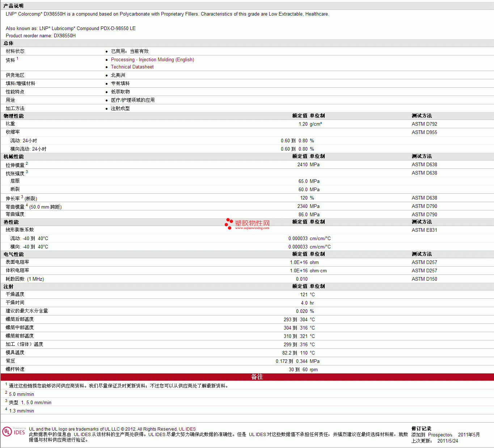The image size is (494, 448).
Task: Click ASTM E831 test method
Action: click(424, 230)
